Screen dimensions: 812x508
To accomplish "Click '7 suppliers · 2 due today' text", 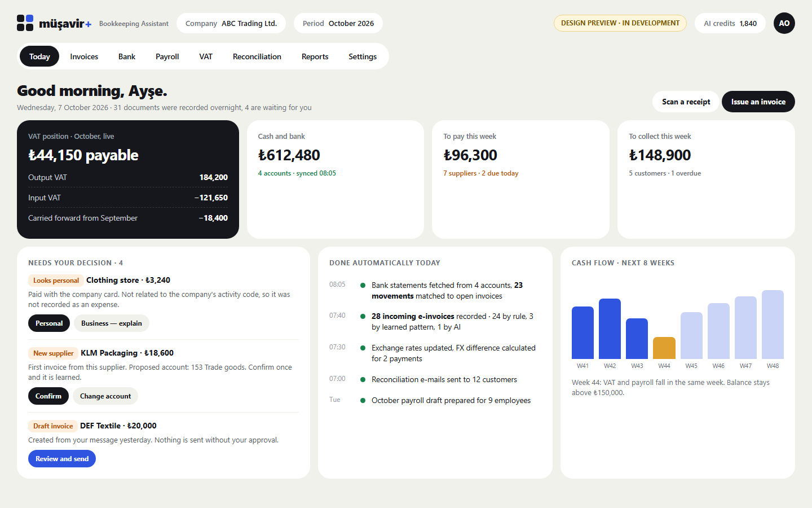I will (x=481, y=173).
